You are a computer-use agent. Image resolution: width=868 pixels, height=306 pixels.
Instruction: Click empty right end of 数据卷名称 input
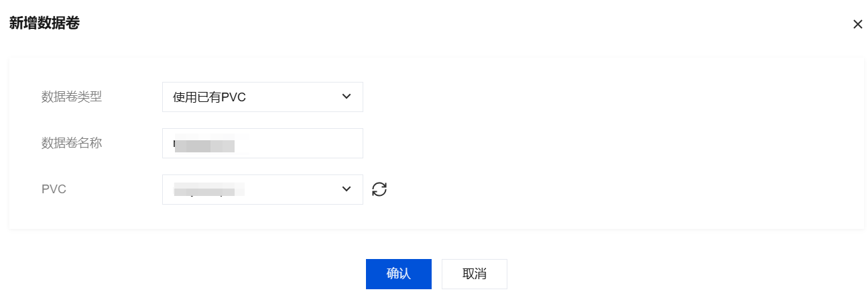tap(308, 143)
